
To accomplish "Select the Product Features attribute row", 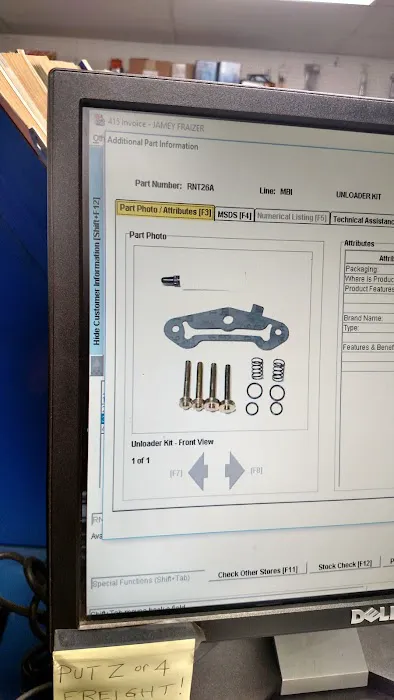I will pyautogui.click(x=369, y=289).
